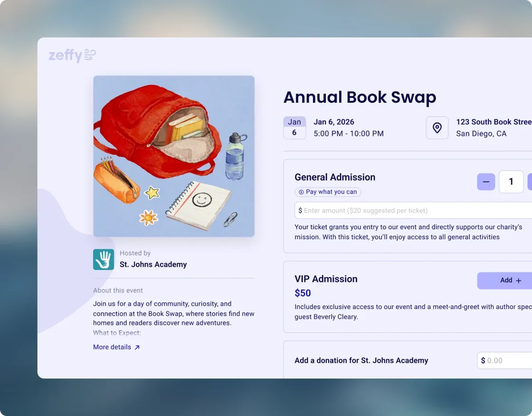
Task: Select the VIP Admission heading
Action: [x=326, y=279]
